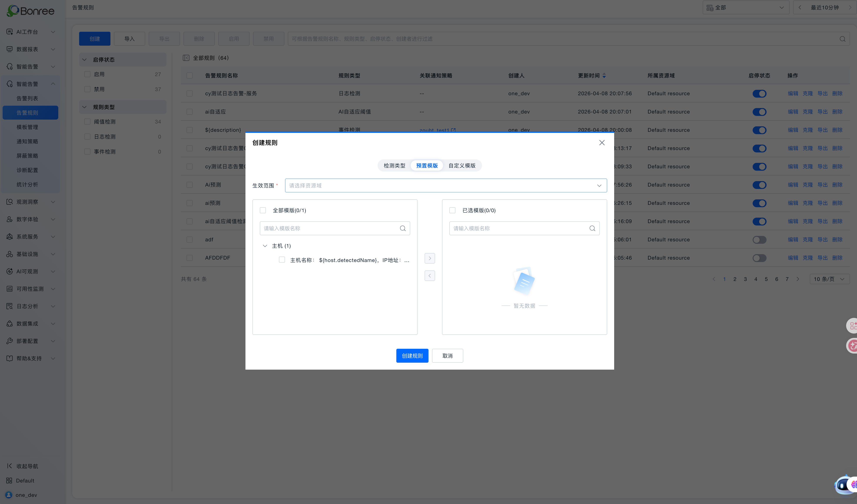Expand the 观测洞察 sidebar menu
This screenshot has height=504, width=857.
53,202
